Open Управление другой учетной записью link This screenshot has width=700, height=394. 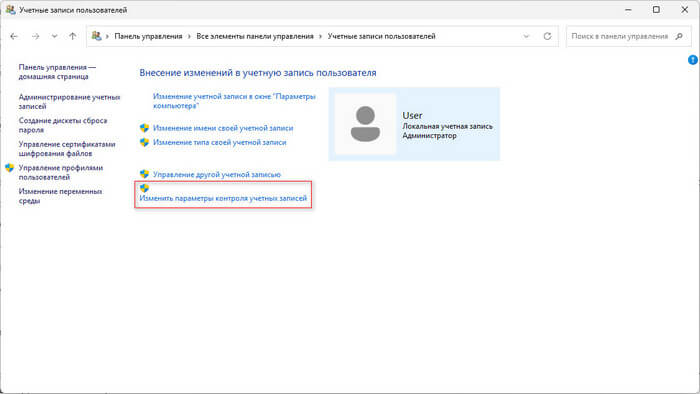pyautogui.click(x=217, y=174)
